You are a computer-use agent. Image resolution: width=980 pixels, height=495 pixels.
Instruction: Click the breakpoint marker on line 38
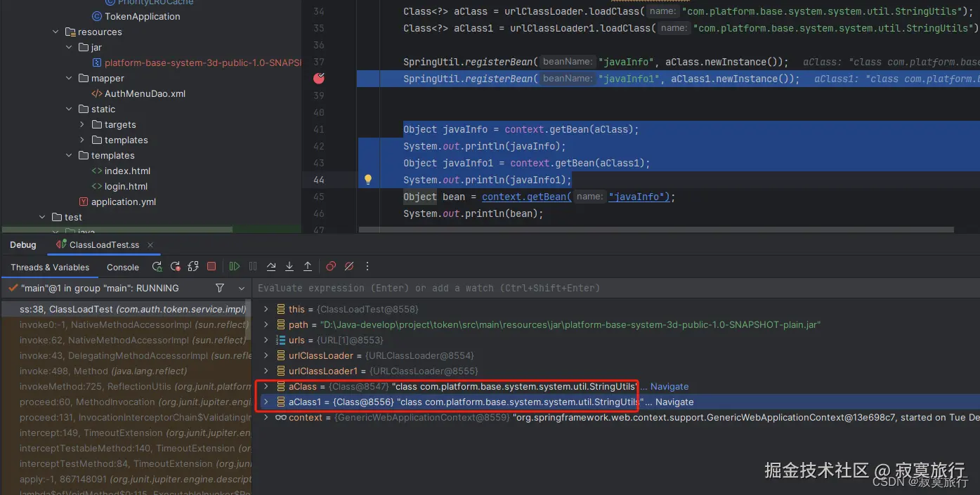coord(319,78)
